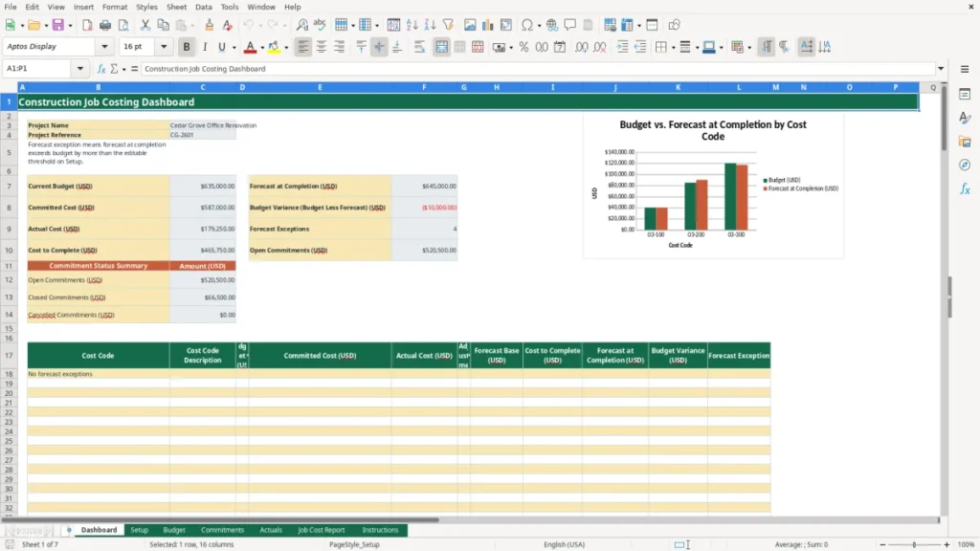The height and width of the screenshot is (551, 980).
Task: Toggle Center Vertically alignment
Action: 379,47
